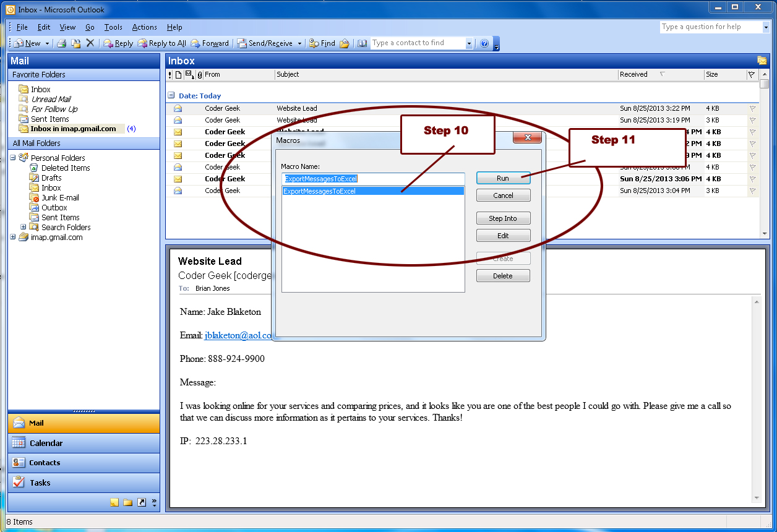
Task: Click Move to Folder toolbar icon
Action: tap(75, 43)
